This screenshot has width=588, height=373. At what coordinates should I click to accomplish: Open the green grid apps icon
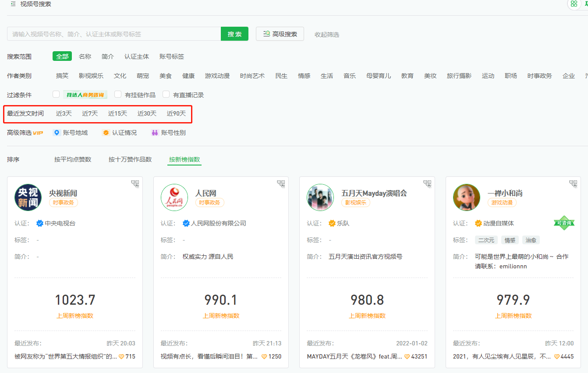(x=574, y=4)
